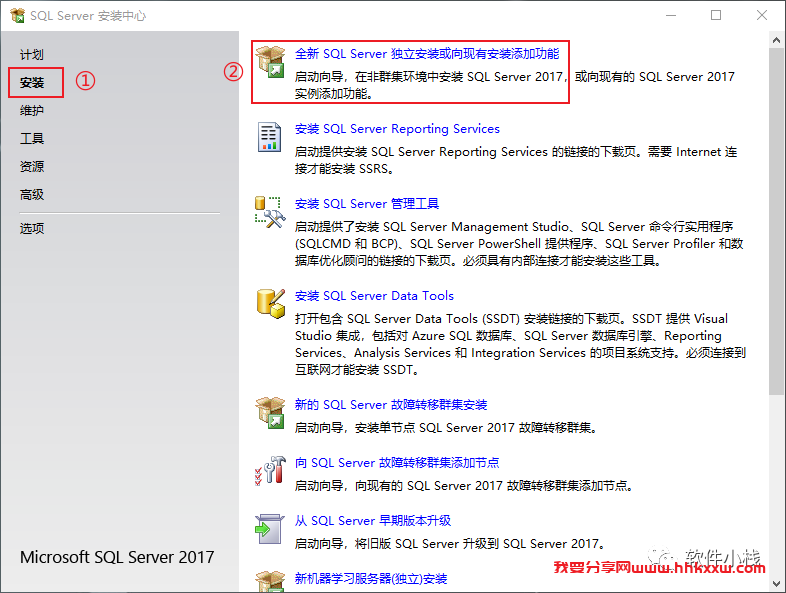
Task: Close the SQL Server 安装中心 window
Action: [762, 16]
